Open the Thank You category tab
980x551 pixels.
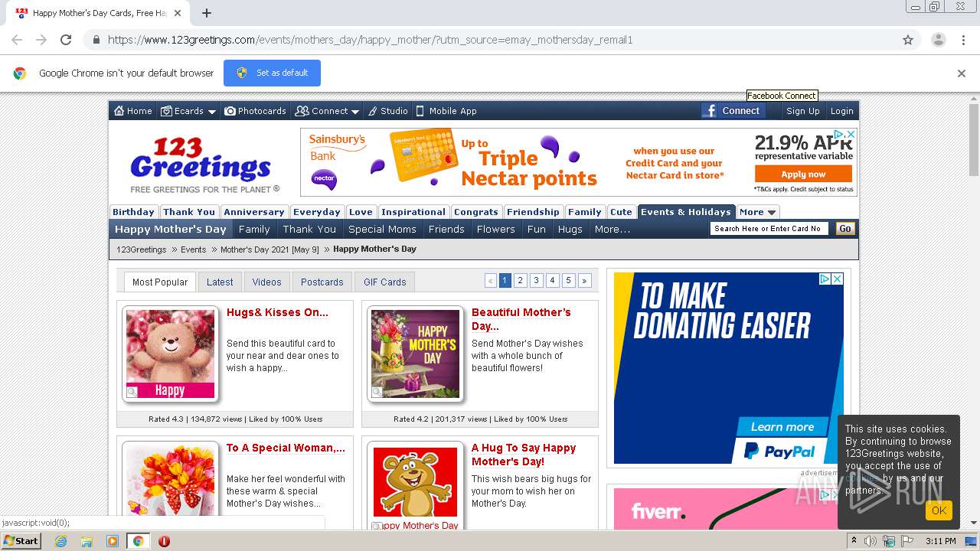tap(189, 212)
